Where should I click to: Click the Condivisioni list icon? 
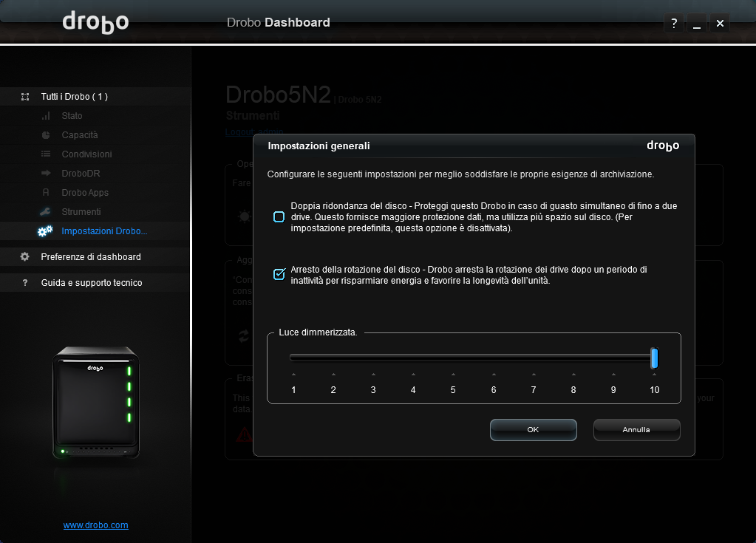[x=46, y=154]
